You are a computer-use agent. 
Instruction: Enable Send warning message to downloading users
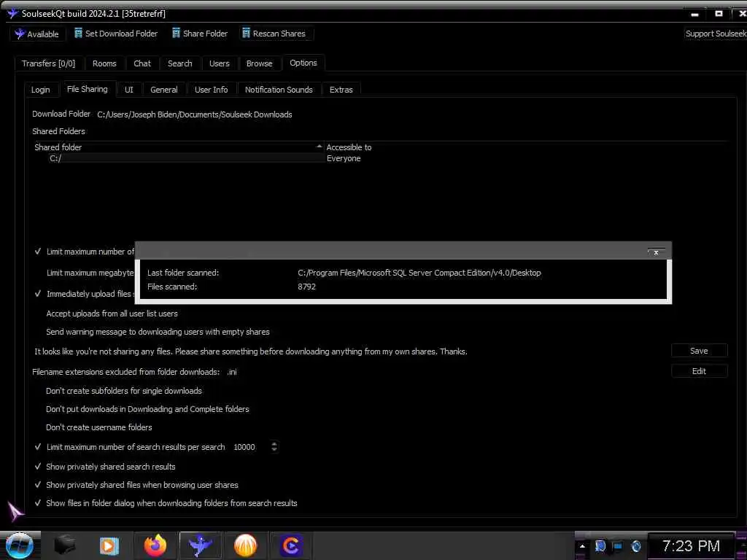click(158, 332)
